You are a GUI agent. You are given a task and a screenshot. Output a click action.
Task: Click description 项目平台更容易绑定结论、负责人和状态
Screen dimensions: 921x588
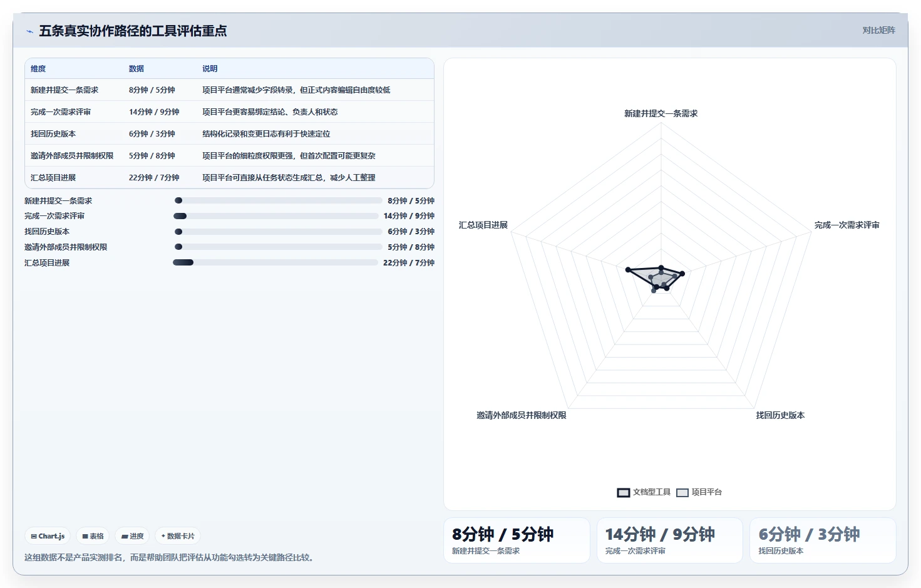tap(270, 112)
